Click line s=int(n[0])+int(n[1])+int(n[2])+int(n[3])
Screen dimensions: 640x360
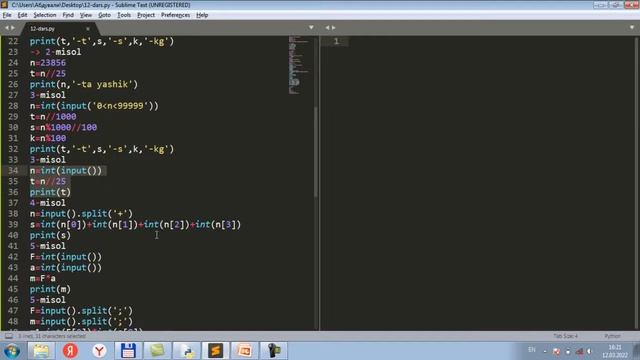point(135,224)
